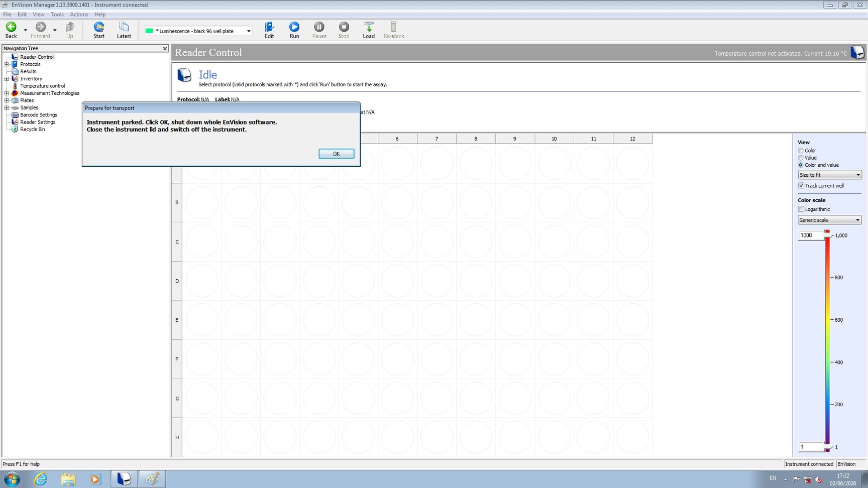The image size is (868, 488).
Task: Open the Actions menu
Action: 79,15
